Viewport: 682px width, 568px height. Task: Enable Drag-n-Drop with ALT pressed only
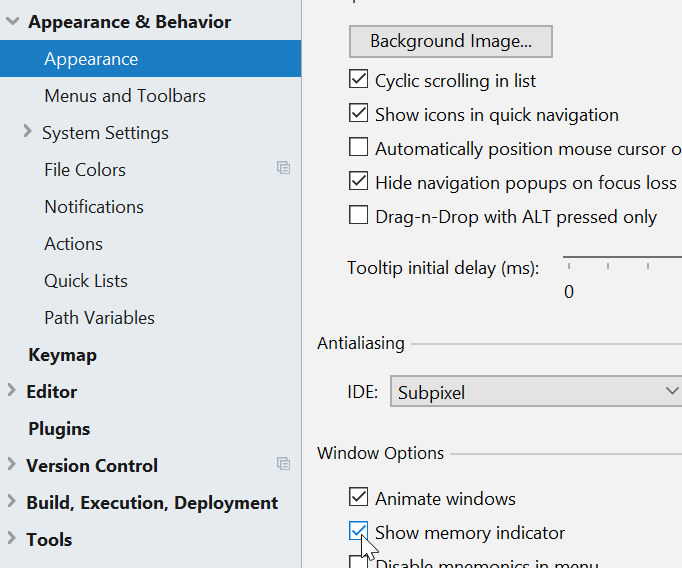point(358,216)
